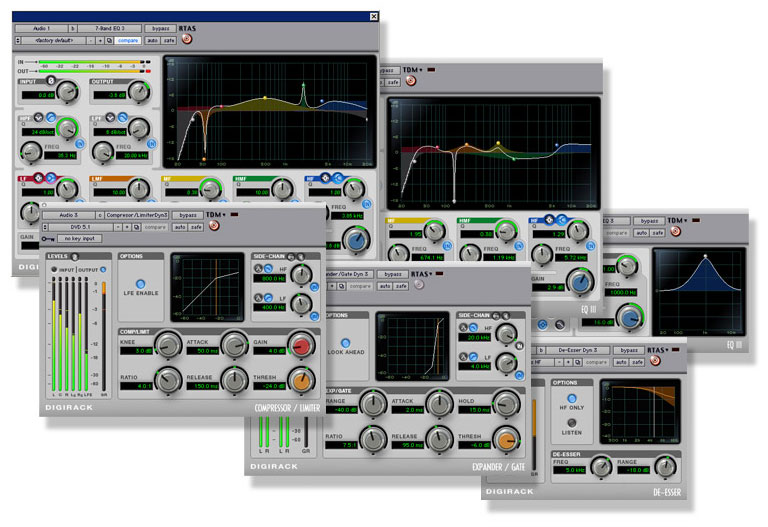This screenshot has width=768, height=527.
Task: Click orange THRESH knob in Compressor
Action: coord(301,380)
